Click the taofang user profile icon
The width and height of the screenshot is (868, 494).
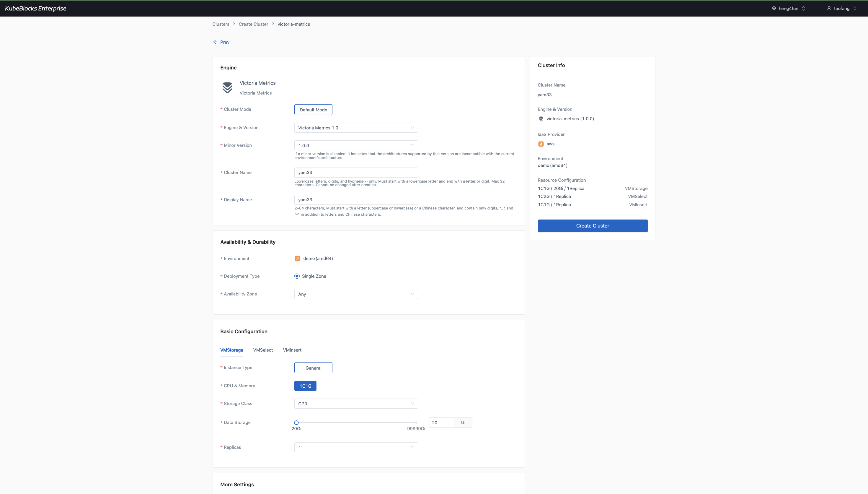coord(829,8)
